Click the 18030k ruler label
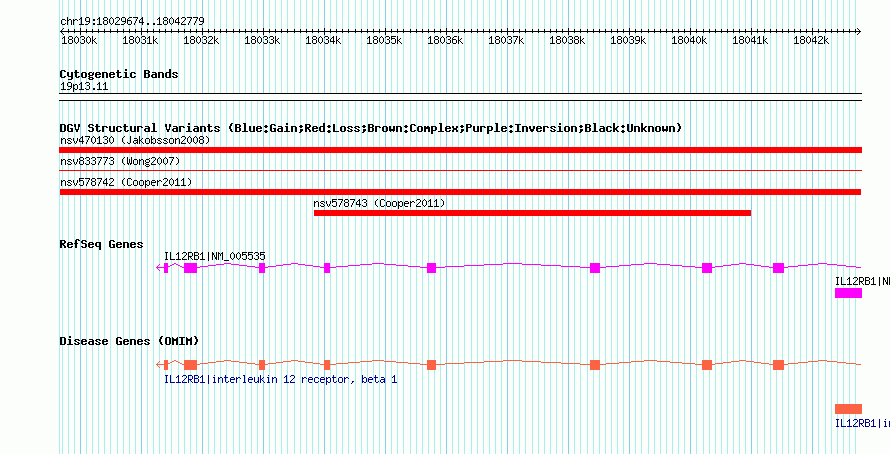890x454 pixels. [x=79, y=40]
